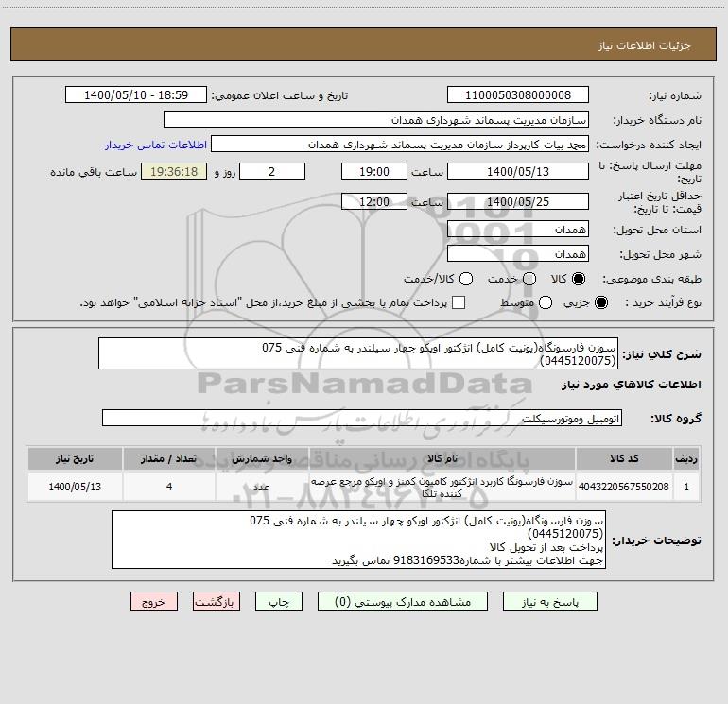This screenshot has width=728, height=704.
Task: Click the تعداد / مقدار column header
Action: pyautogui.click(x=169, y=459)
